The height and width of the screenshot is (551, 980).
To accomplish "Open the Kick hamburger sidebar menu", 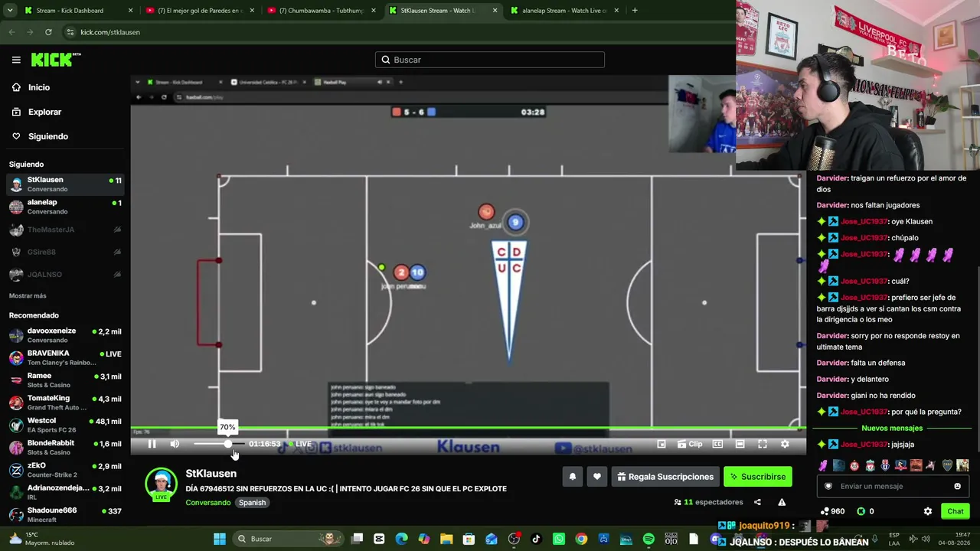I will [x=16, y=60].
